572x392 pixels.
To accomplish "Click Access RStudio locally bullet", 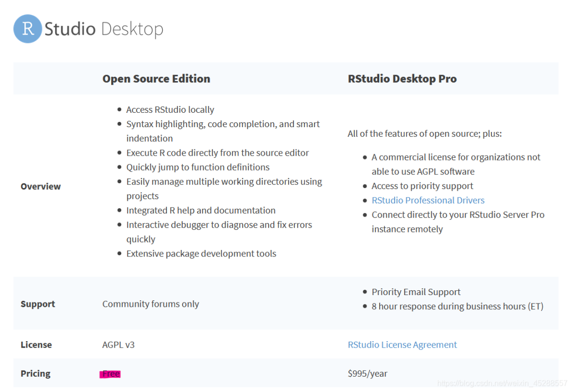I will [170, 110].
